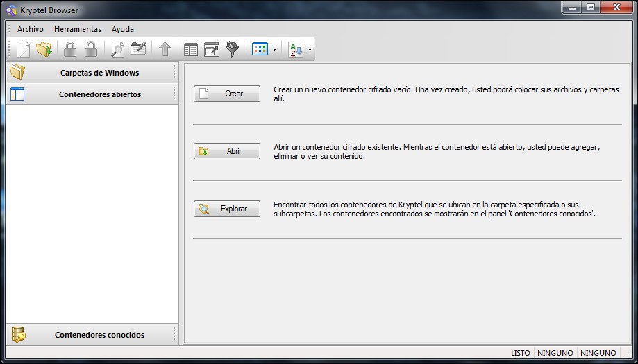Click the magnifier view file icon
The width and height of the screenshot is (638, 364).
[117, 49]
